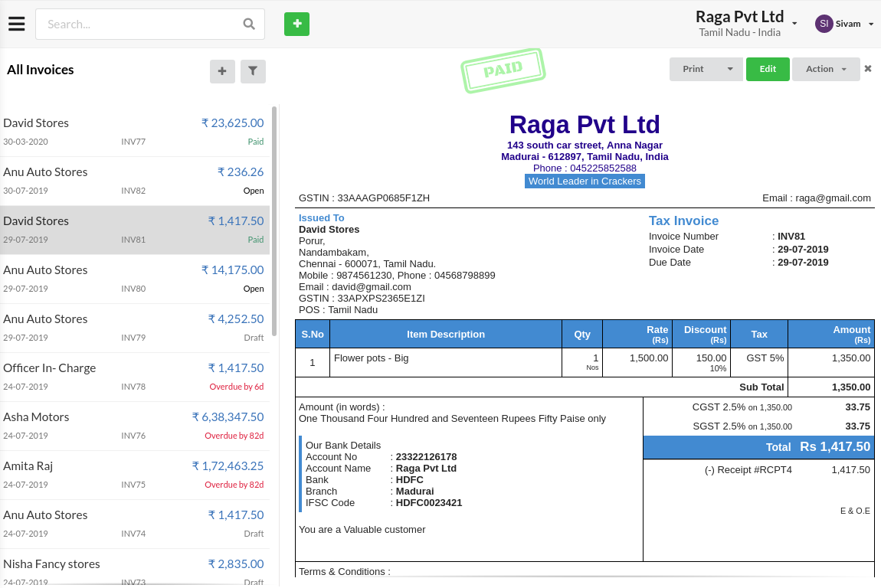Expand the Action dropdown menu
The image size is (881, 588).
pyautogui.click(x=826, y=69)
